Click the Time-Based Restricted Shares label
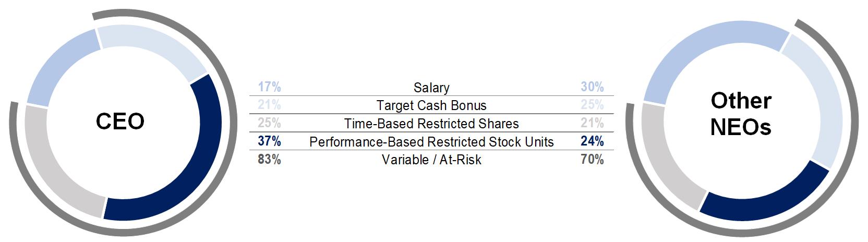The width and height of the screenshot is (868, 242). [431, 124]
